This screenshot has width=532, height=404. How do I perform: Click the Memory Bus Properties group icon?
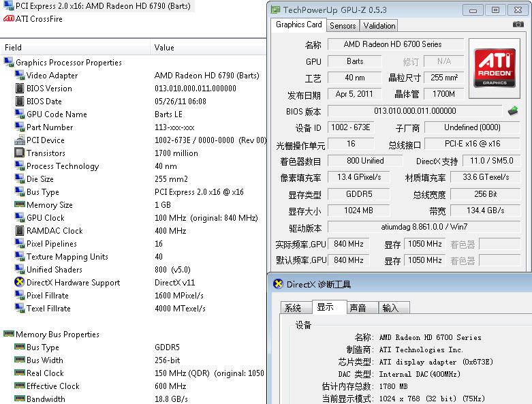point(8,333)
